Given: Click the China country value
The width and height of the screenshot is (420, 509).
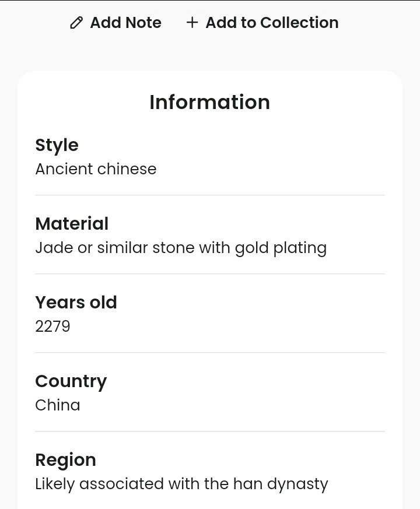Looking at the screenshot, I should coord(57,405).
